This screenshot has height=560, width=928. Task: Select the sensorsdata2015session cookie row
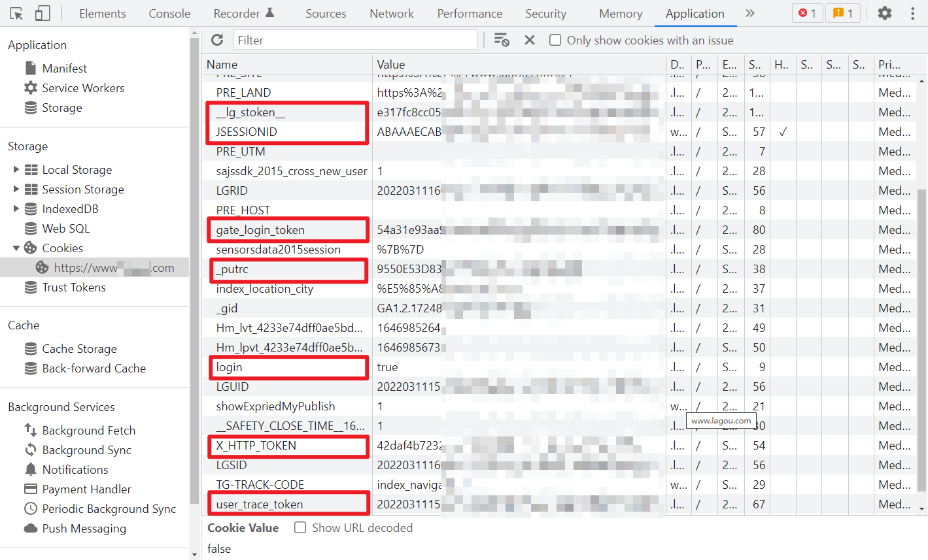pos(559,249)
